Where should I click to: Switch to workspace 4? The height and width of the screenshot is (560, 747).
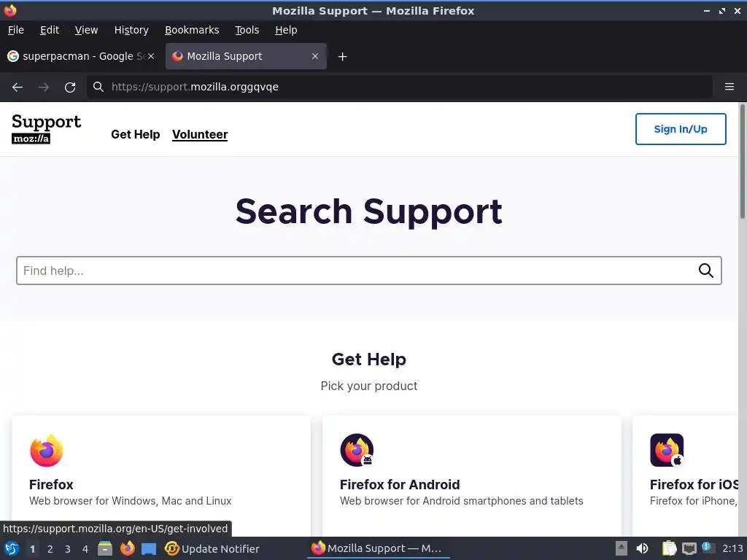[x=85, y=549]
